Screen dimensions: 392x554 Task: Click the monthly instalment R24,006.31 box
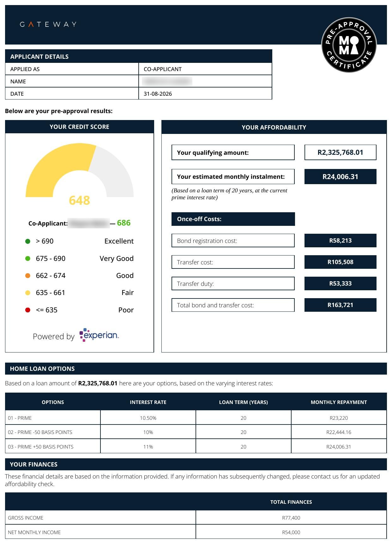coord(341,177)
